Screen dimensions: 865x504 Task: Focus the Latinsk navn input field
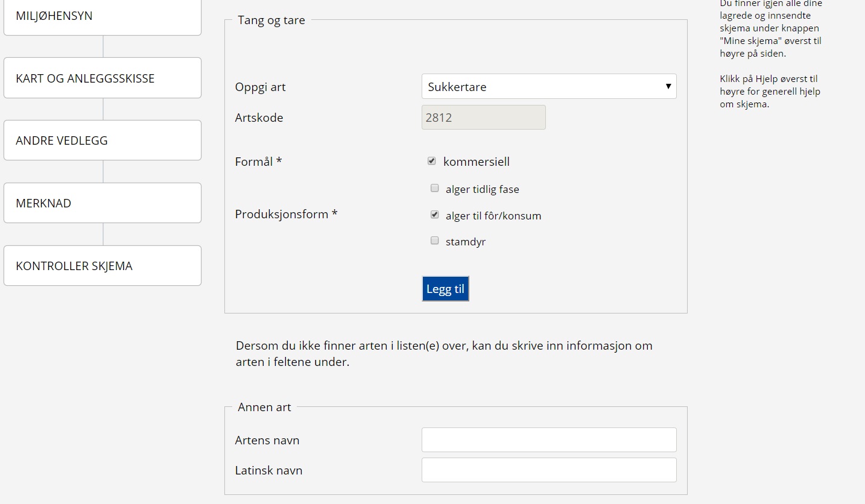(548, 470)
